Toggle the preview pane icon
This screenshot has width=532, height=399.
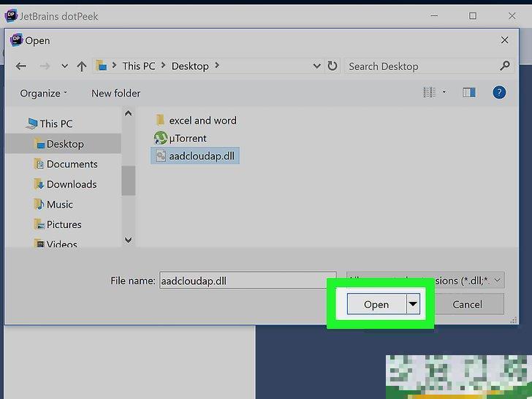coord(469,93)
